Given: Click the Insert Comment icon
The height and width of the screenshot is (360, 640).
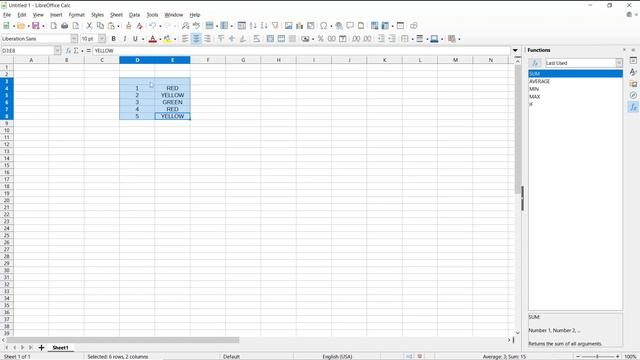Looking at the screenshot, I should 350,26.
